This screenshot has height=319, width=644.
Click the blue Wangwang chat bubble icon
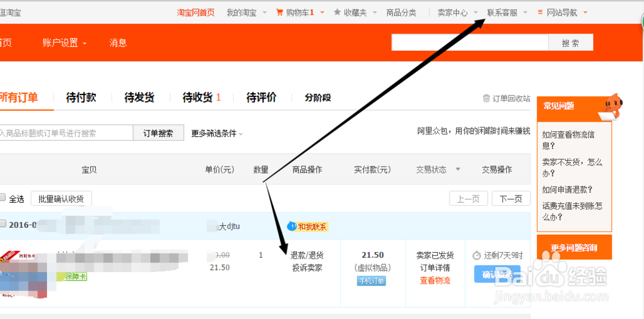[x=292, y=226]
